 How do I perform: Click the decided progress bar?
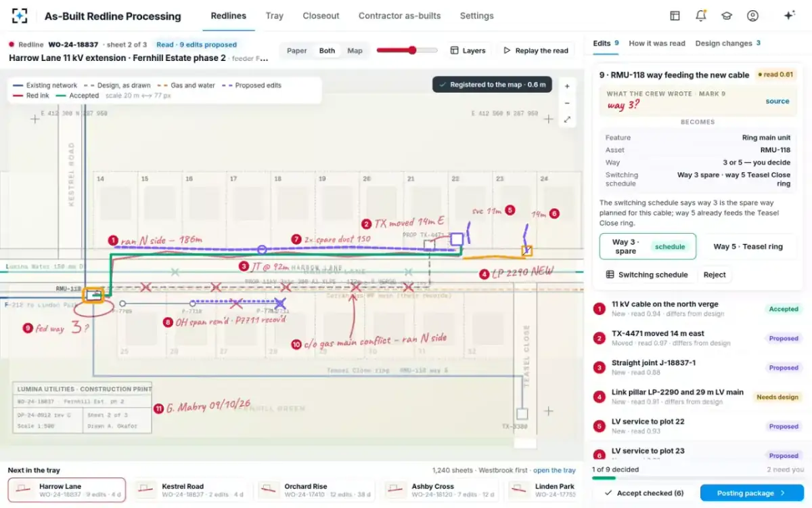pyautogui.click(x=698, y=478)
